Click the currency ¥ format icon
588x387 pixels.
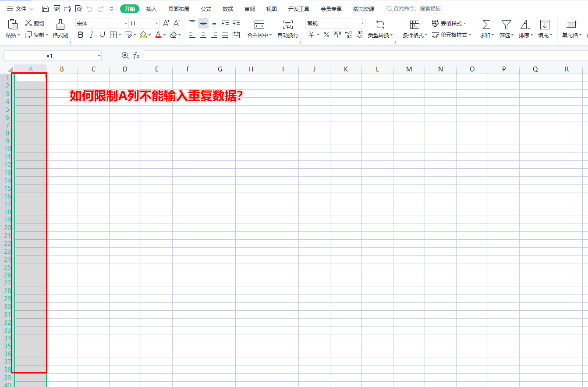(311, 35)
